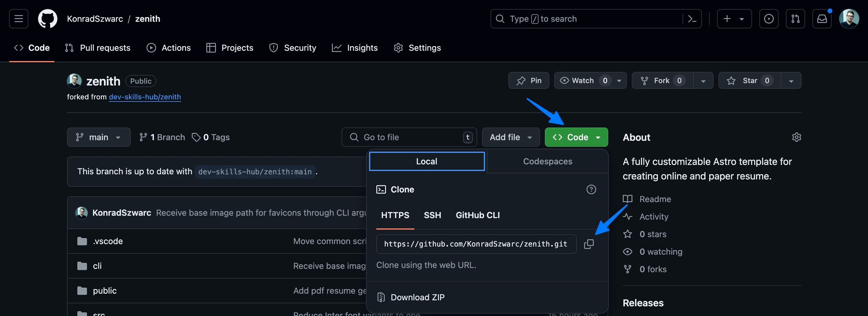Open the hamburger navigation menu
The width and height of the screenshot is (868, 316).
18,19
